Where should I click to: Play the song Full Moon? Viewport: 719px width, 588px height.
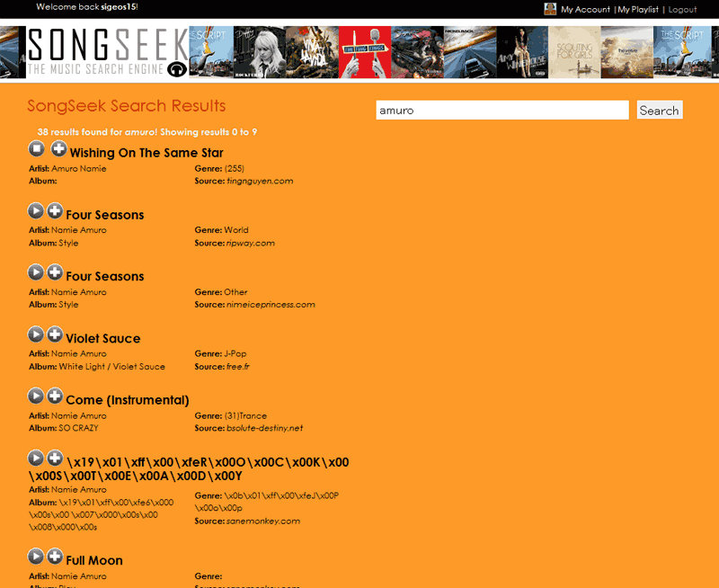36,556
